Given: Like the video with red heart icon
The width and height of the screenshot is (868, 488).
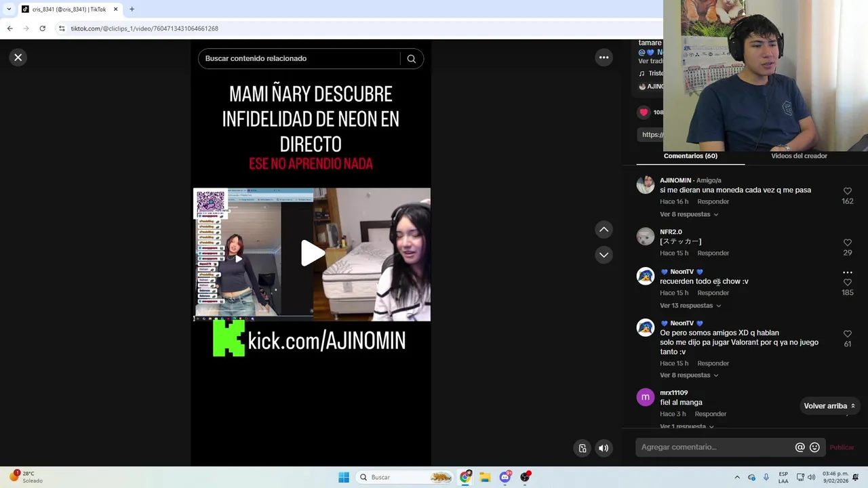Looking at the screenshot, I should coord(644,113).
